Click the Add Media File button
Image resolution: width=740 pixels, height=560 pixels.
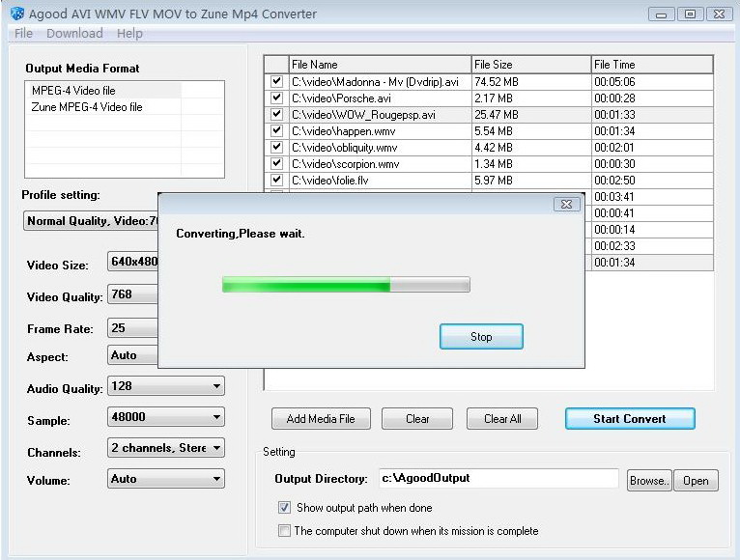(321, 419)
